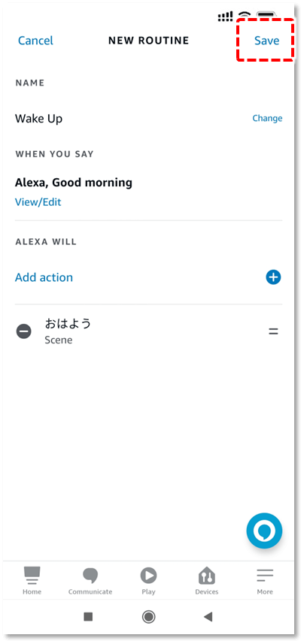This screenshot has width=304, height=644.
Task: Tap the Add action link
Action: [44, 277]
